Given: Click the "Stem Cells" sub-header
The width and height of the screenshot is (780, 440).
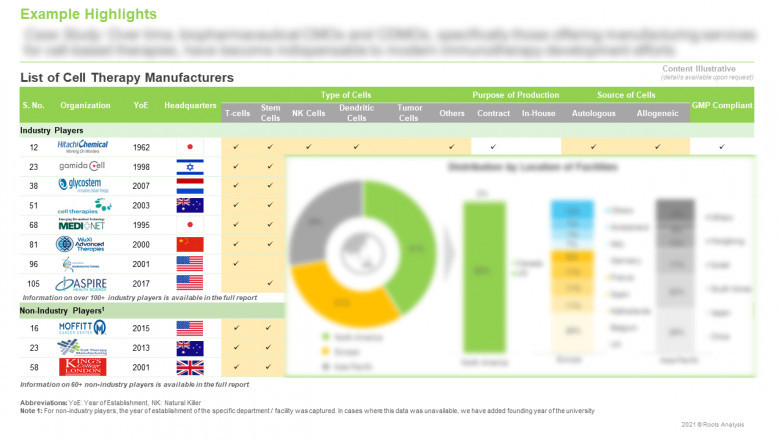Looking at the screenshot, I should tap(270, 113).
